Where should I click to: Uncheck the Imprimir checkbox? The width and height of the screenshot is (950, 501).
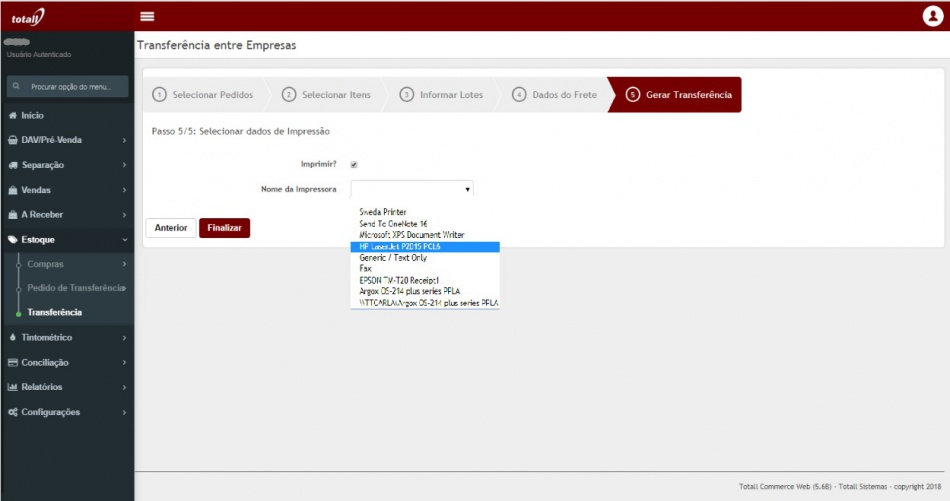(354, 165)
